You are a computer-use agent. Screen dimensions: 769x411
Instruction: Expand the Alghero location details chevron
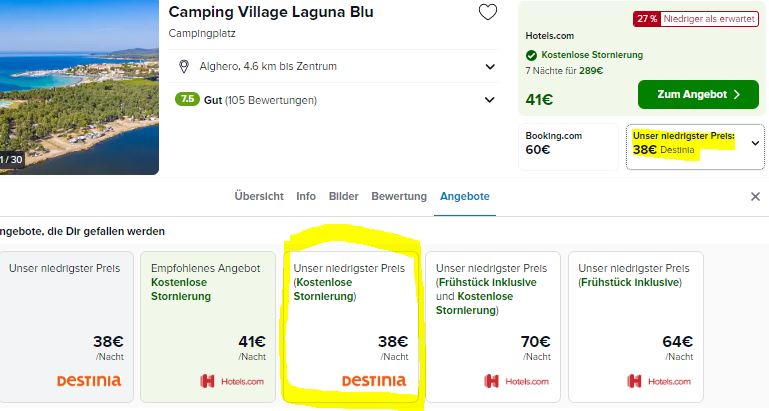click(490, 67)
